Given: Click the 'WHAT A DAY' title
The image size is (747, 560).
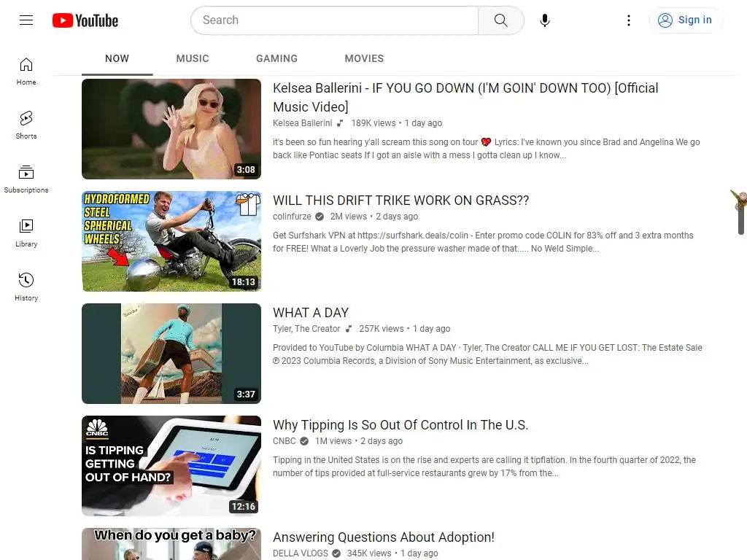Looking at the screenshot, I should 311,313.
